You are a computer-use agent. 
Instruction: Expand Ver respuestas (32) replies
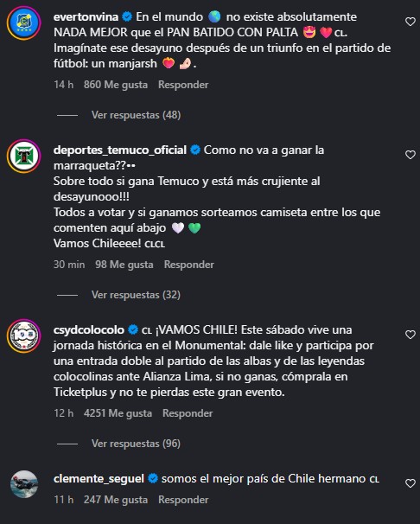click(136, 295)
